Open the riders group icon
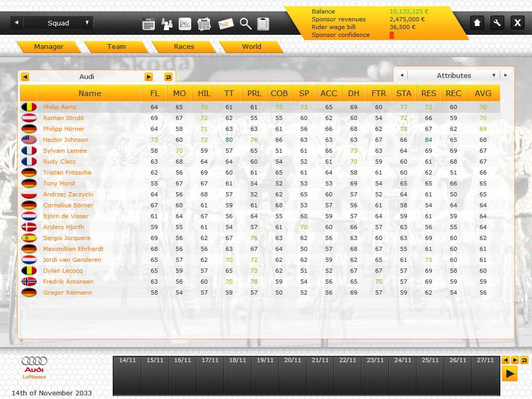 pos(167,23)
